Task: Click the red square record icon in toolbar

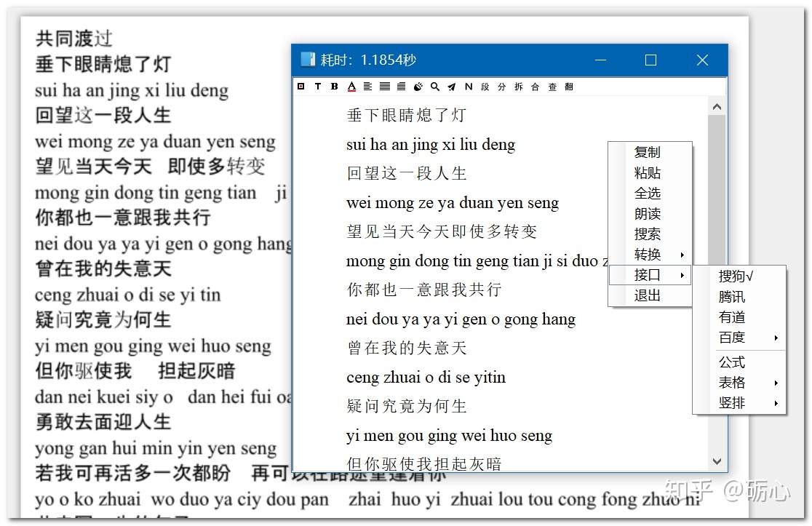Action: 301,87
